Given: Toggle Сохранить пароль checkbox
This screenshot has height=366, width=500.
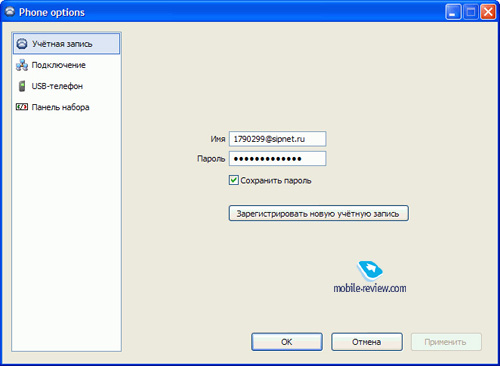Looking at the screenshot, I should pyautogui.click(x=234, y=180).
